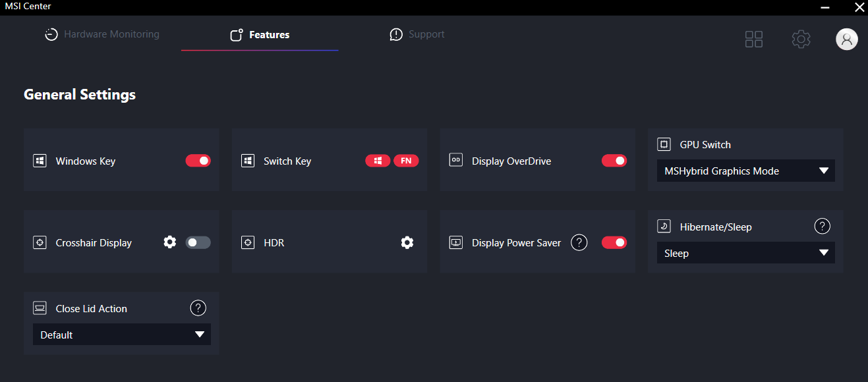Click the Hibernate/Sleep label

click(x=716, y=227)
